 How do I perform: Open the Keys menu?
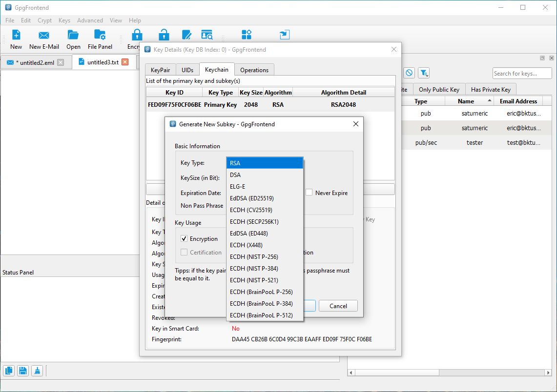pos(64,20)
